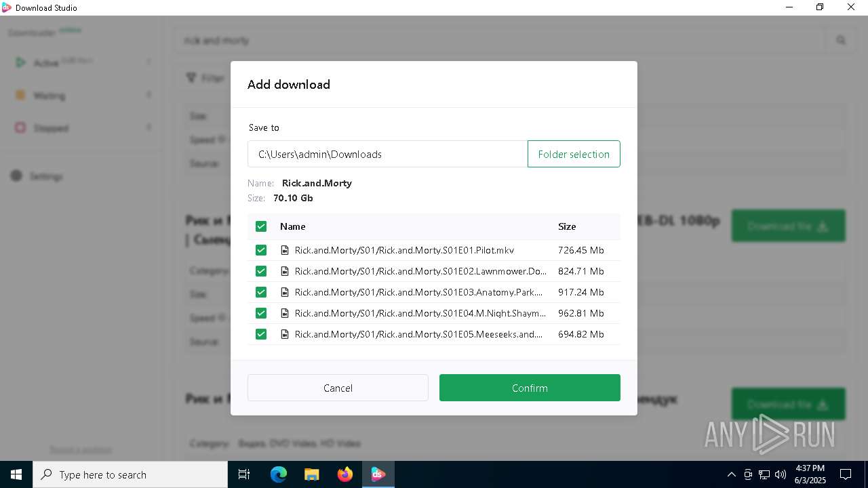Click the Name column header
868x488 pixels.
[x=293, y=226]
